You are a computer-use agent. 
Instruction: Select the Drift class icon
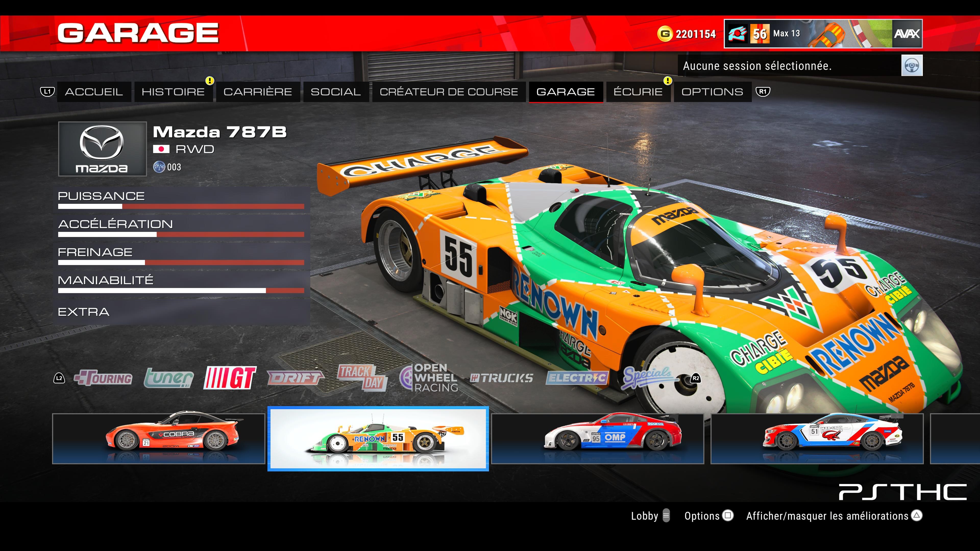coord(295,378)
